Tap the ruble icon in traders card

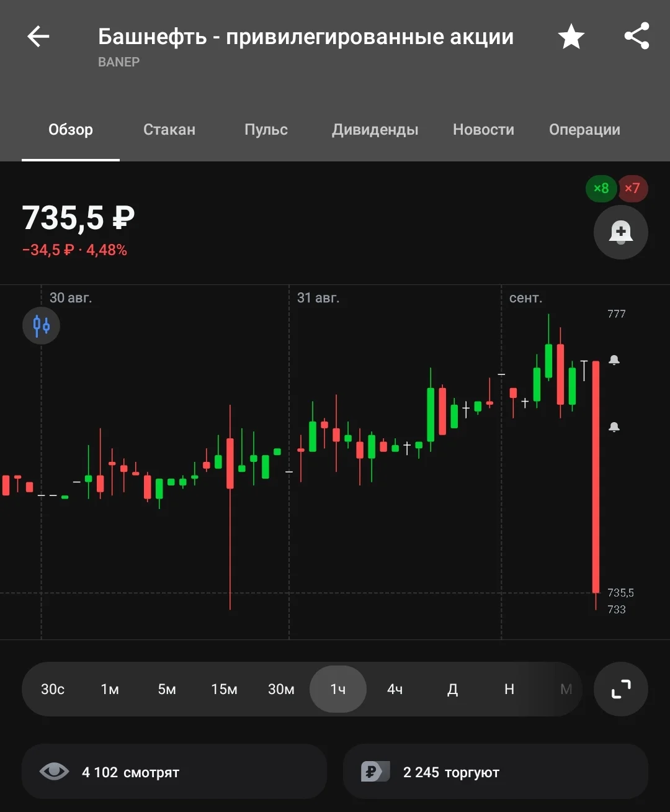tap(375, 772)
